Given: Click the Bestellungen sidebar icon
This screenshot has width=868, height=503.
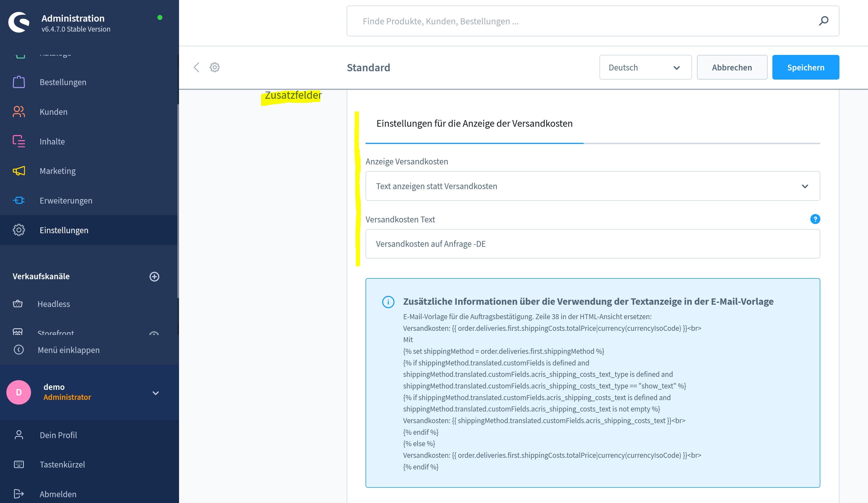Looking at the screenshot, I should coord(19,82).
